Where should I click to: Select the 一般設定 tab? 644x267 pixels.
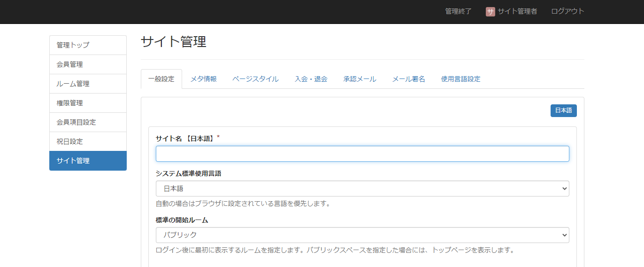coord(161,79)
